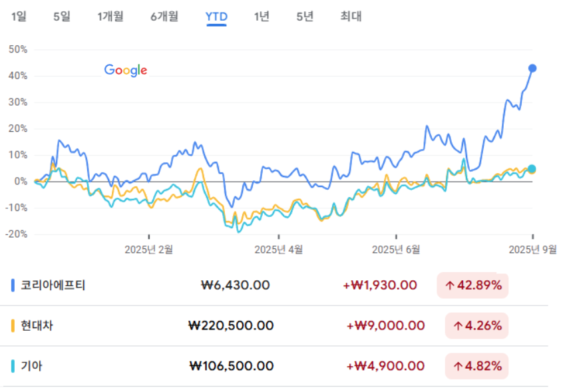Click the blue 코리아에프티 legend color bar
This screenshot has width=563, height=392.
coord(13,286)
